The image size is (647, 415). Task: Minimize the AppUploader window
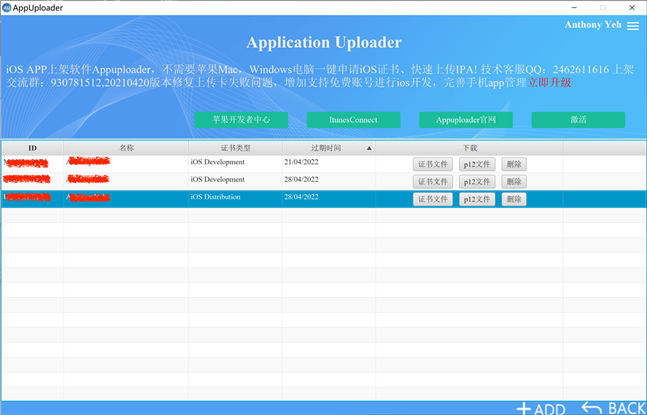point(574,8)
